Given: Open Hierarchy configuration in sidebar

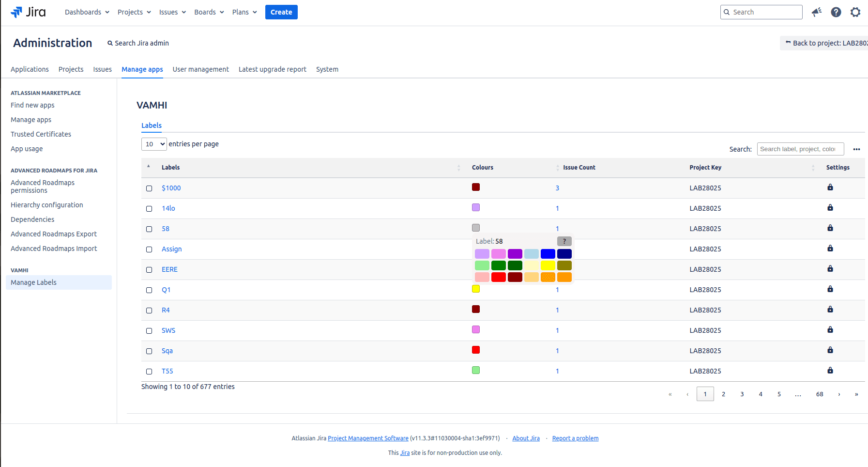Looking at the screenshot, I should [x=47, y=205].
